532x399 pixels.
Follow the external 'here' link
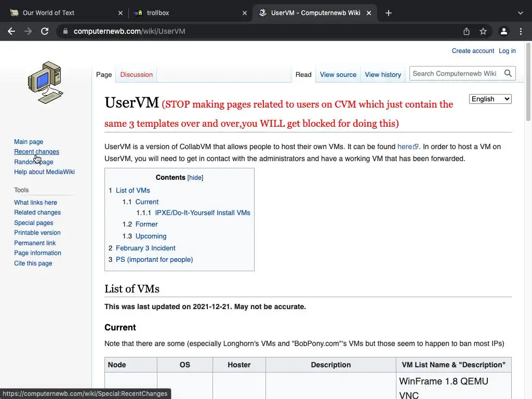407,147
